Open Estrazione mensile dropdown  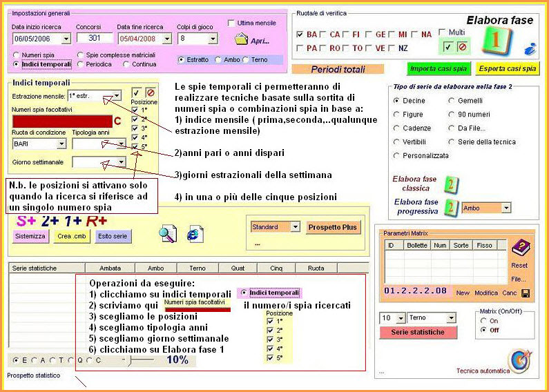tap(117, 95)
